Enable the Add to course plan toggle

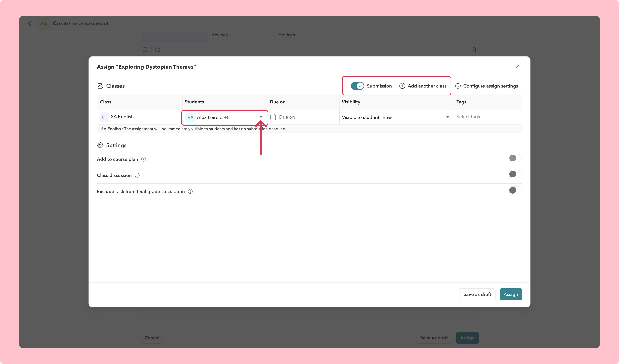tap(515, 158)
